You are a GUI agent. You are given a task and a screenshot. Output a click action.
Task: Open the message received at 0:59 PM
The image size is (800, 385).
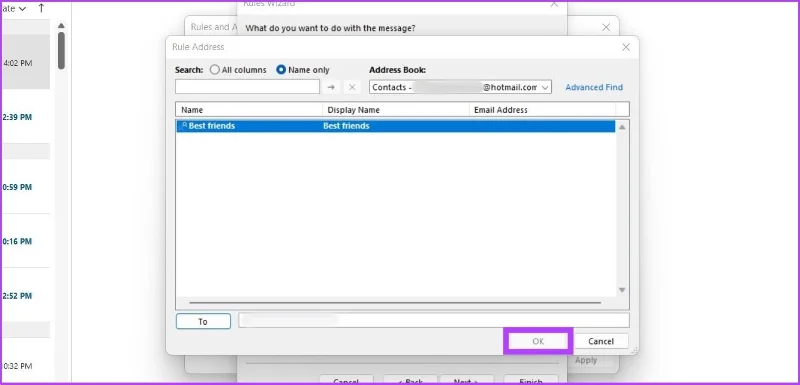pyautogui.click(x=27, y=187)
